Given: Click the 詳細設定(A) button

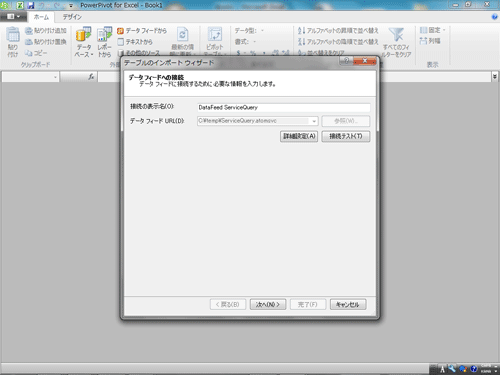Looking at the screenshot, I should [299, 136].
